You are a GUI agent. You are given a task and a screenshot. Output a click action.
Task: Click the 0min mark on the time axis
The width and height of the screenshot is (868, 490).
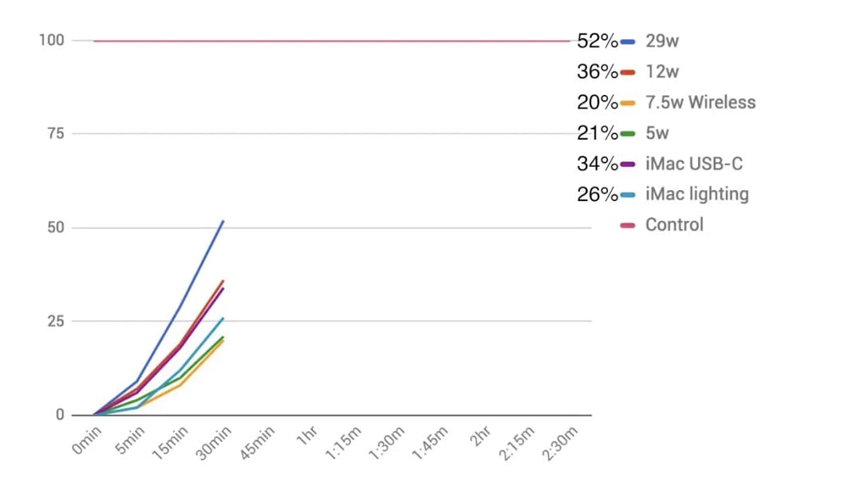click(x=86, y=441)
